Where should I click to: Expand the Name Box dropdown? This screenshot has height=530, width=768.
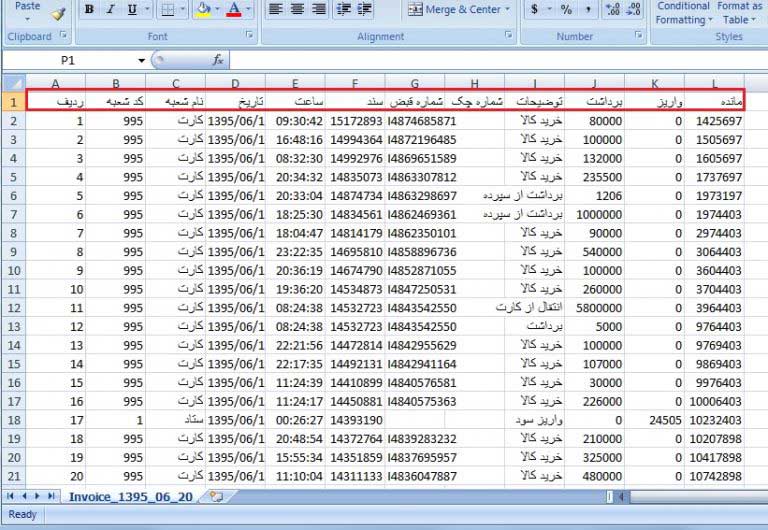[x=142, y=61]
